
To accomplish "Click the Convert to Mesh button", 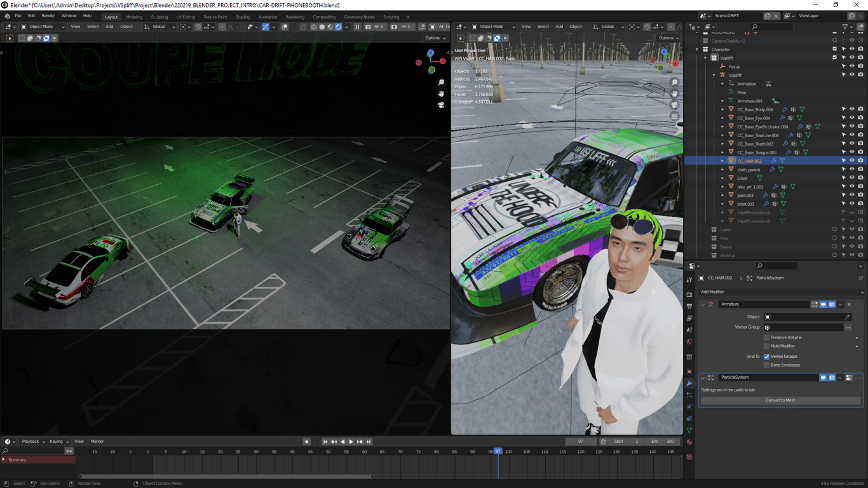I will (780, 400).
